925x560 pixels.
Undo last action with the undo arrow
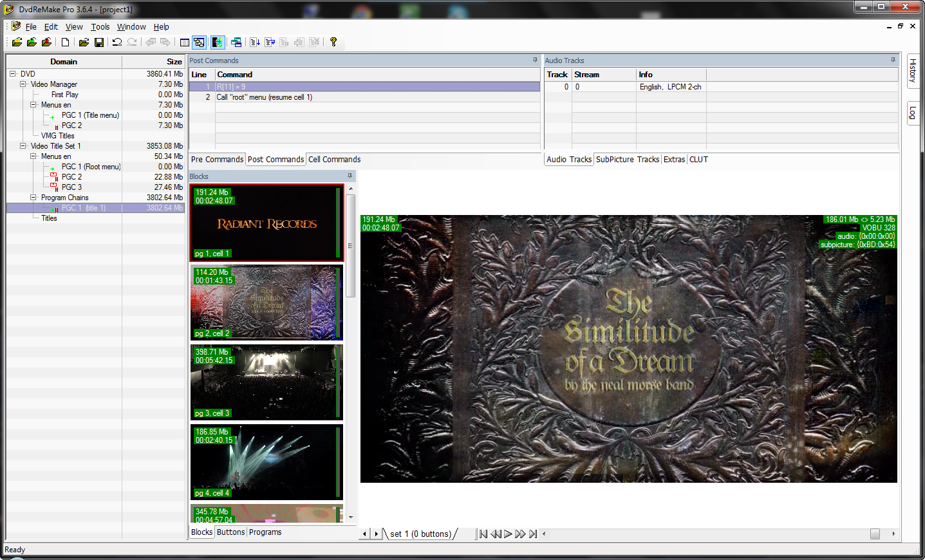(117, 42)
